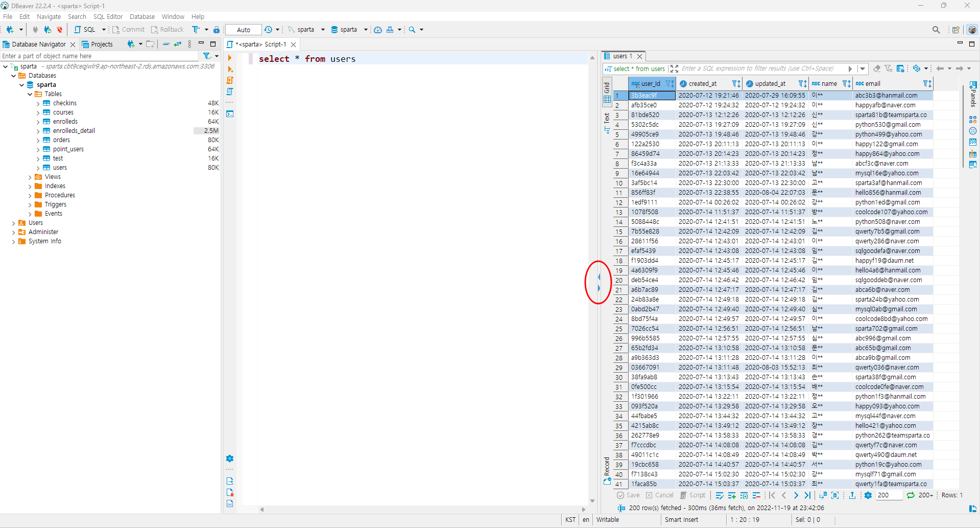
Task: Toggle the Panels sidebar in results
Action: 973,94
